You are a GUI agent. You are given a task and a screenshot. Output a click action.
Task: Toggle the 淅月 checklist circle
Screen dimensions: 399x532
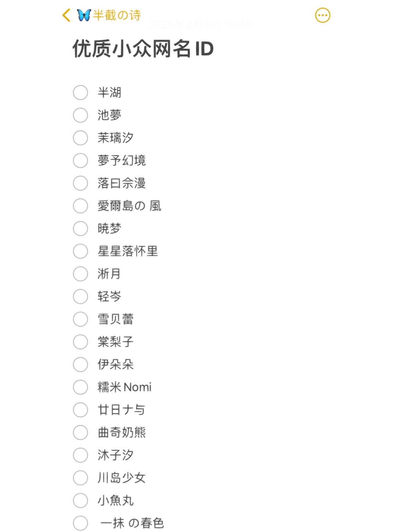(x=80, y=274)
